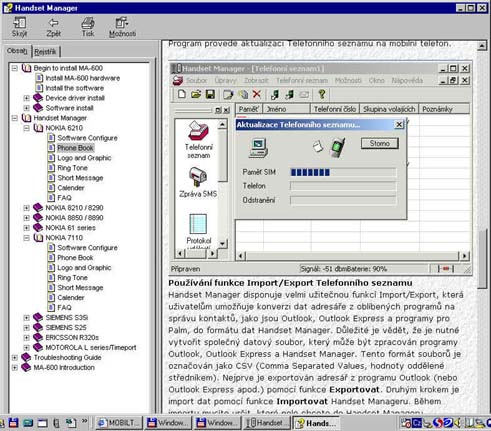
Task: Click the first phone transfer icon in toolbar
Action: point(275,95)
